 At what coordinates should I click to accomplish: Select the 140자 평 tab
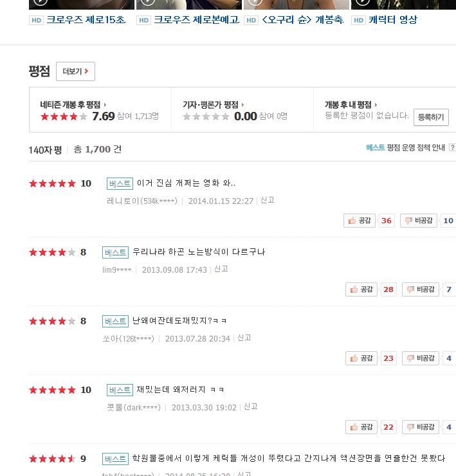tap(45, 150)
